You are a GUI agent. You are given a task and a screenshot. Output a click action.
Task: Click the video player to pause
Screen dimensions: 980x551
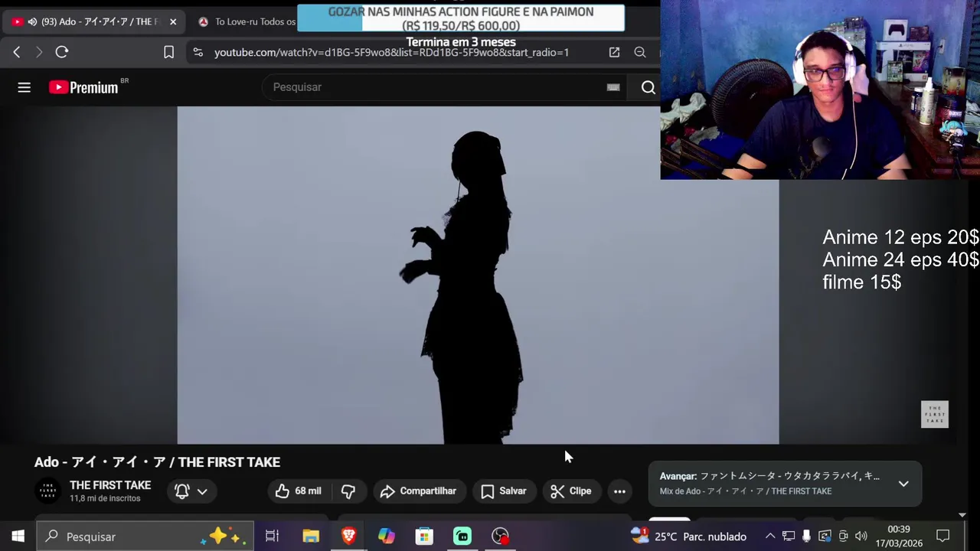478,275
